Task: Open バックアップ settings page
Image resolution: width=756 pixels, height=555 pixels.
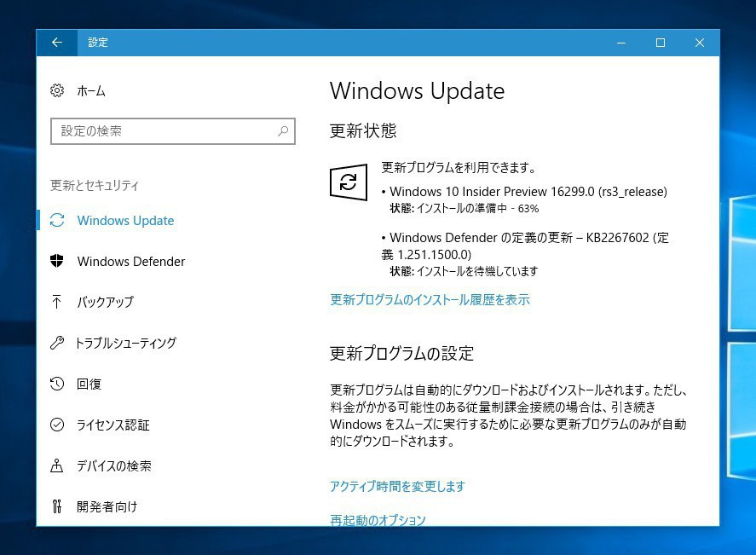Action: 105,302
